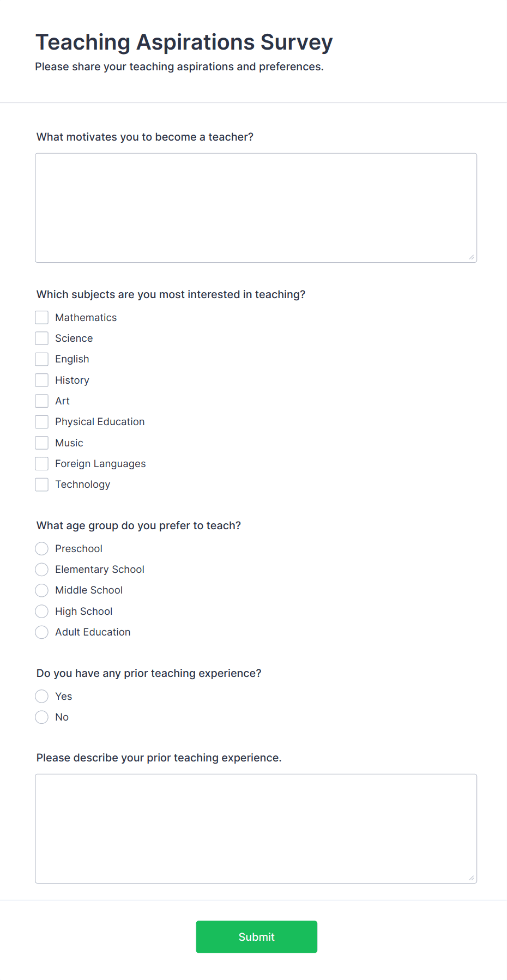
Task: Check the History checkbox
Action: [41, 380]
